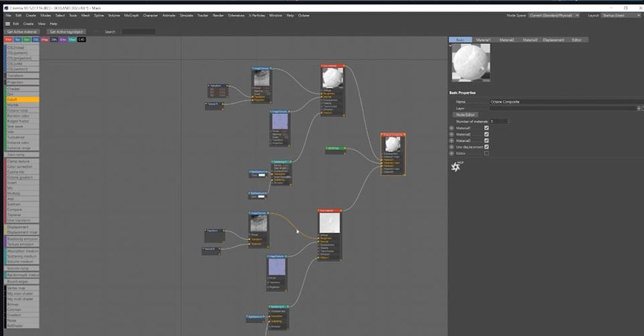Click the round icon beside Editor row
This screenshot has height=336, width=644.
pyautogui.click(x=451, y=153)
